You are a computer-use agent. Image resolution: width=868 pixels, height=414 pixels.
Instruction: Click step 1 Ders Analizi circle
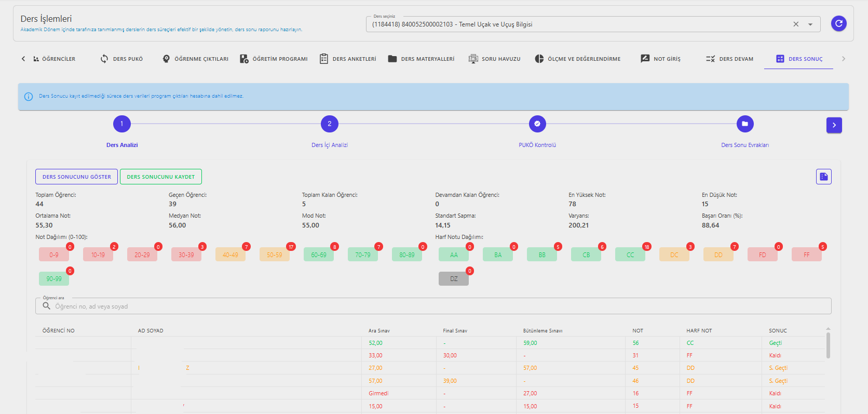point(122,124)
